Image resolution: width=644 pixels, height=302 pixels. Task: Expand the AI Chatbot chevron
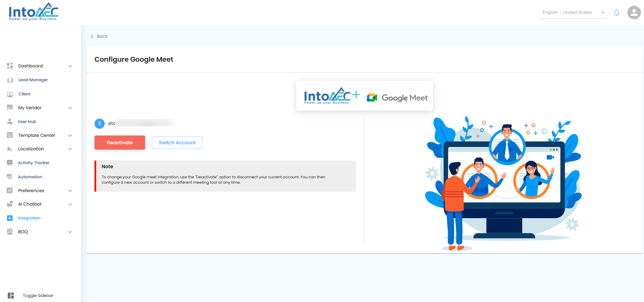[x=70, y=204]
